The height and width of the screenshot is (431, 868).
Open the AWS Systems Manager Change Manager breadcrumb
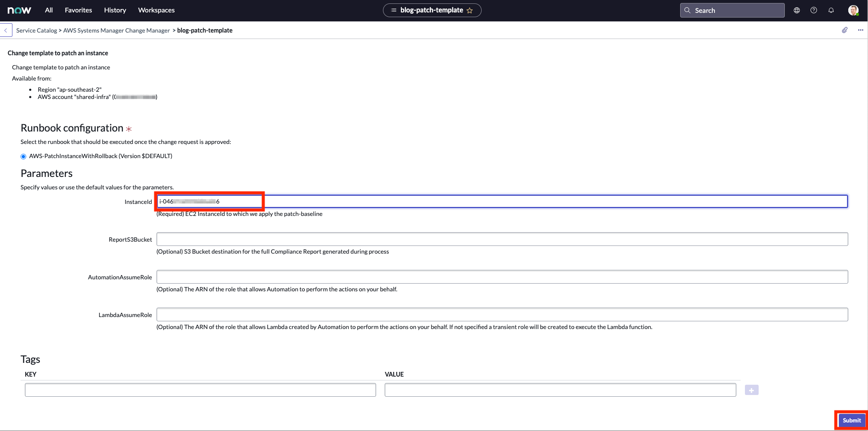coord(116,30)
